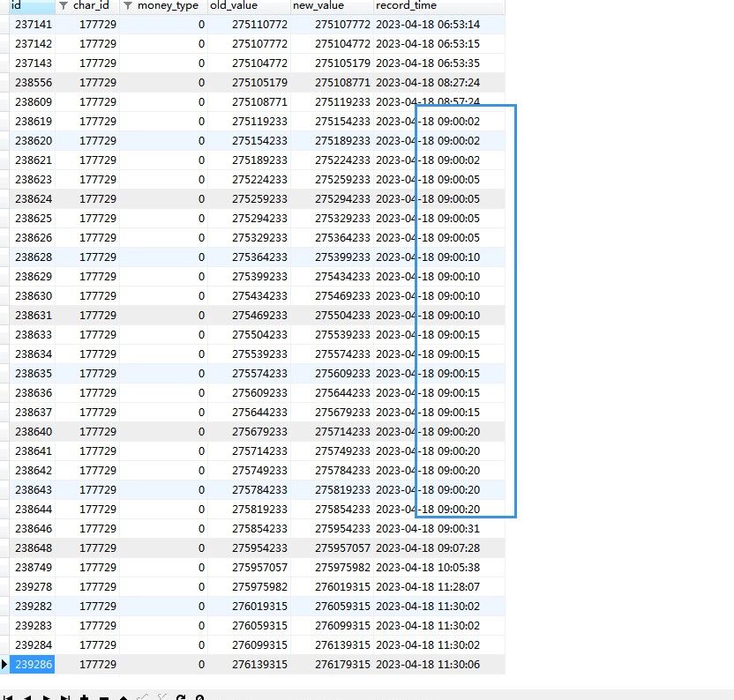Select id cell 238628
734x700 pixels.
point(34,257)
